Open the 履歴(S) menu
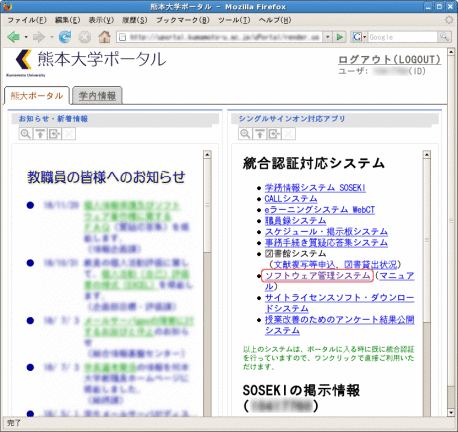This screenshot has height=432, width=458. coord(134,20)
